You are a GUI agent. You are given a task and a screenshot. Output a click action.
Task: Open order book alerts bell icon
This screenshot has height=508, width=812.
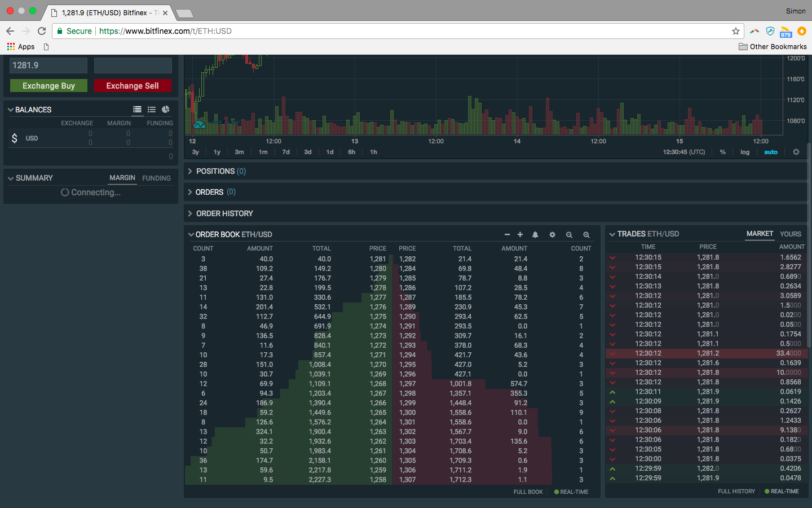pos(535,235)
